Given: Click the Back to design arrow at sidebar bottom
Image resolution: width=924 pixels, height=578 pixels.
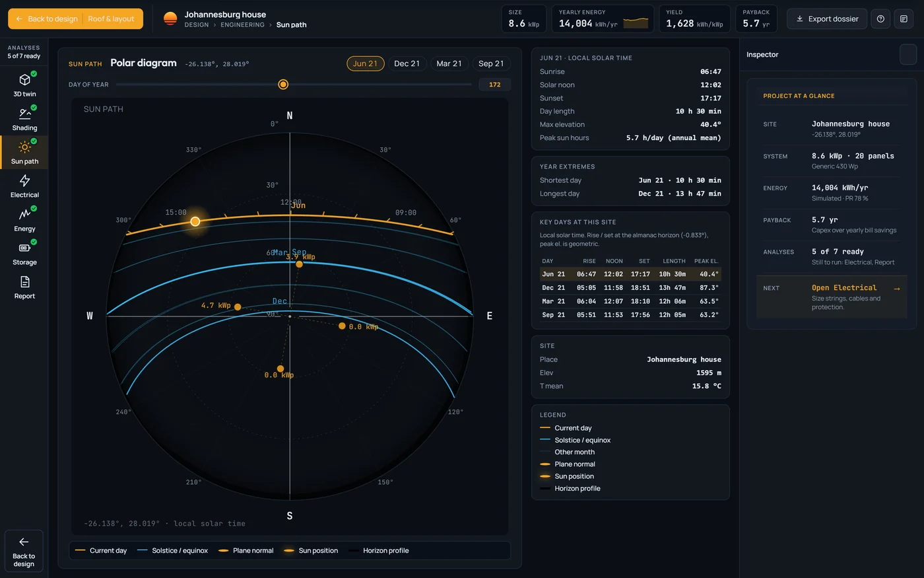Looking at the screenshot, I should point(24,551).
